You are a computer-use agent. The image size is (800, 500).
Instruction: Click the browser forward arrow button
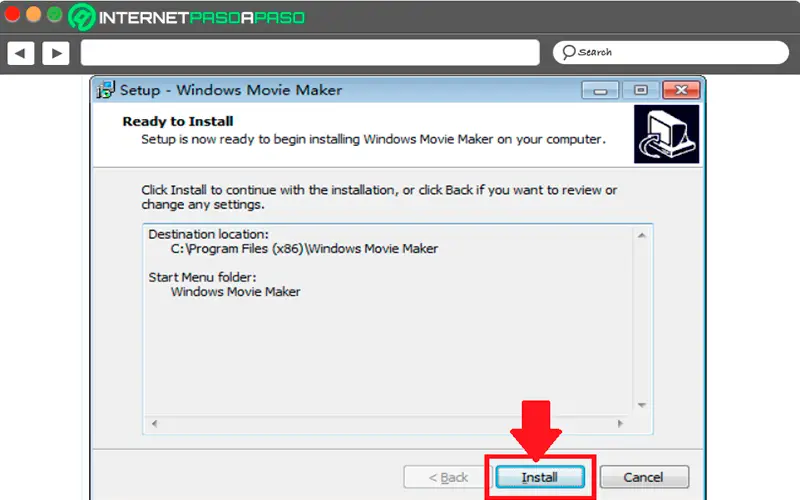pos(56,53)
